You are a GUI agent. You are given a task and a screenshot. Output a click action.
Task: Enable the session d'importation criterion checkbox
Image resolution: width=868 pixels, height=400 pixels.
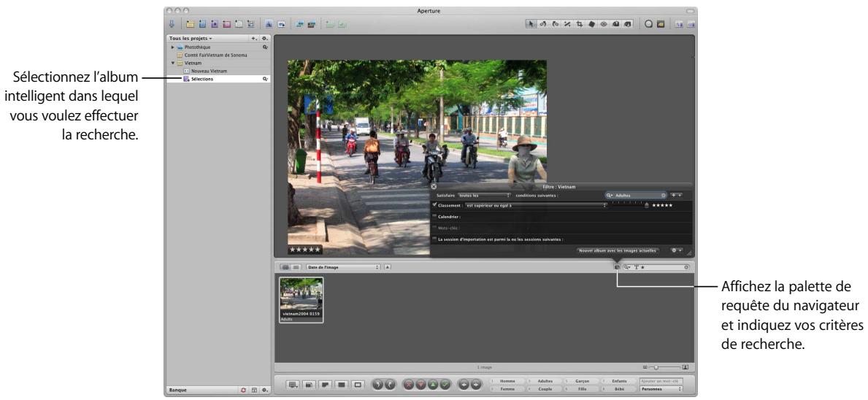click(x=434, y=239)
